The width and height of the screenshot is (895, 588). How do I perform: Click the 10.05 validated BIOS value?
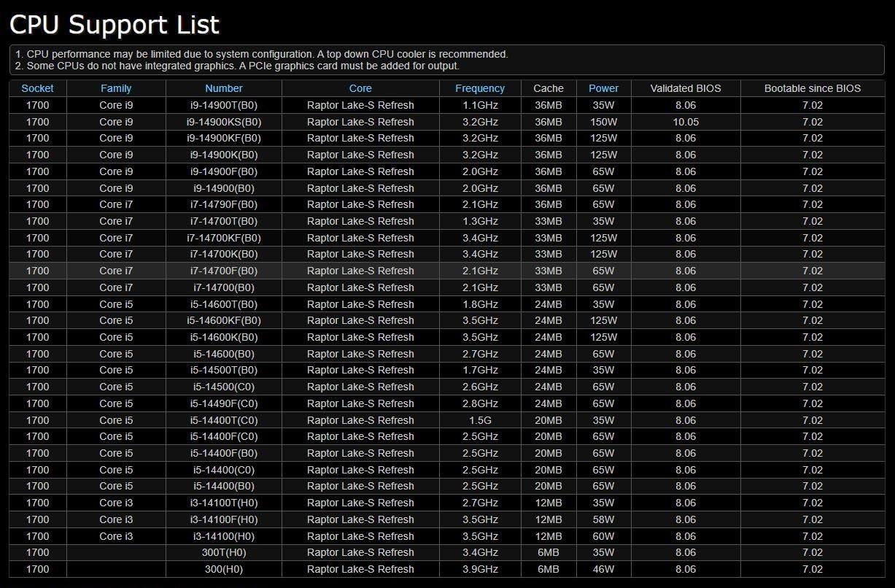click(x=685, y=122)
